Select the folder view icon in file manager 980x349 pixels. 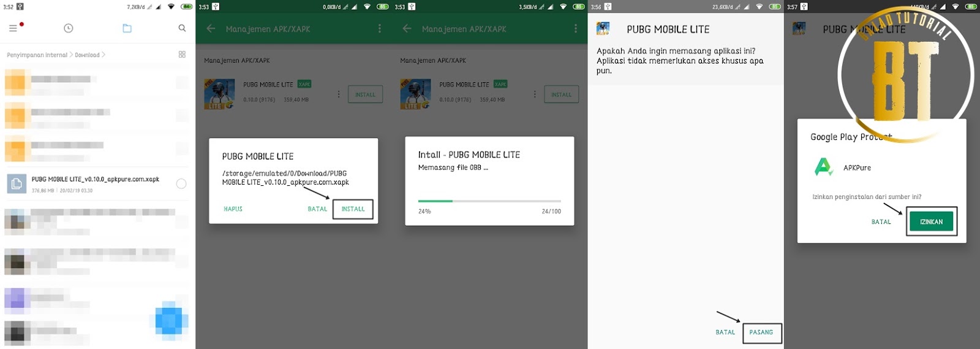click(127, 28)
